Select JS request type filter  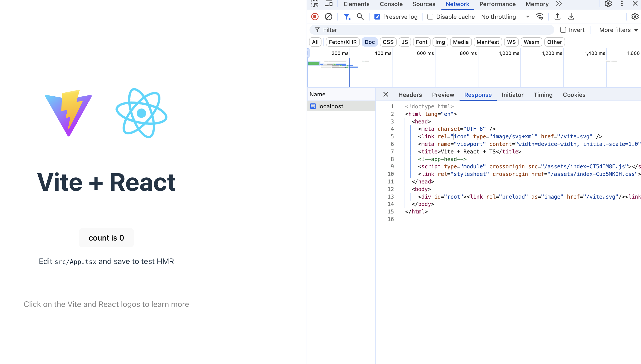click(x=405, y=42)
